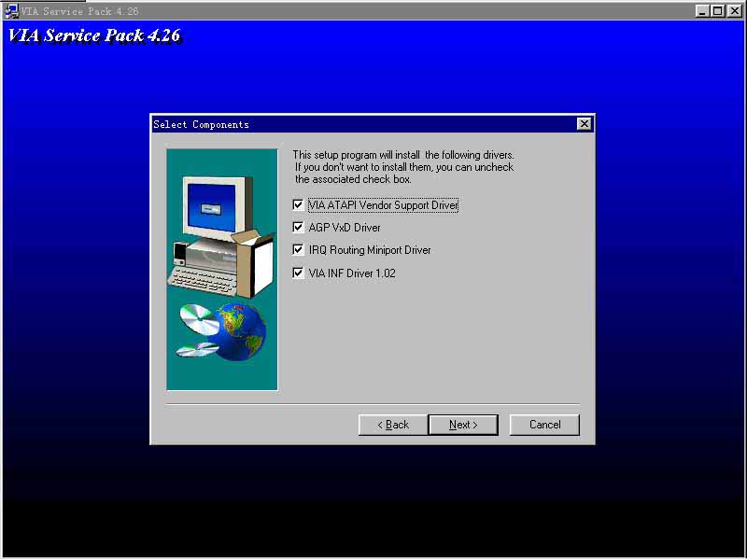
Task: Toggle the IRQ Routing Miniport Driver checkbox
Action: pyautogui.click(x=298, y=250)
